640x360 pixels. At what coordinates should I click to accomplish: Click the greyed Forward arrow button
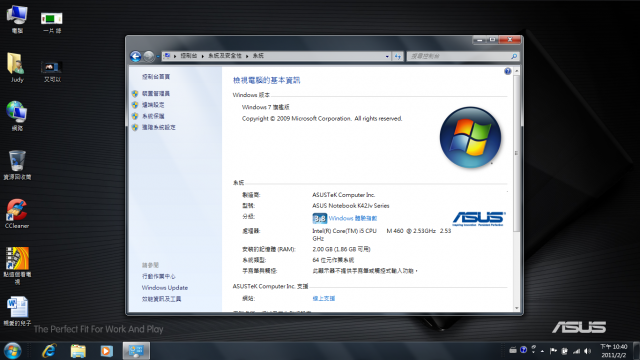(x=149, y=56)
